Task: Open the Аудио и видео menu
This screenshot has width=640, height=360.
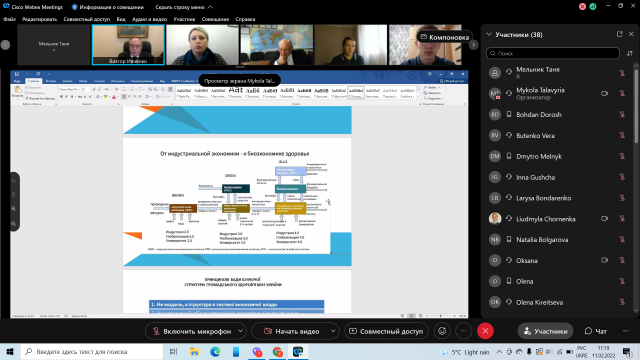Action: pos(149,19)
